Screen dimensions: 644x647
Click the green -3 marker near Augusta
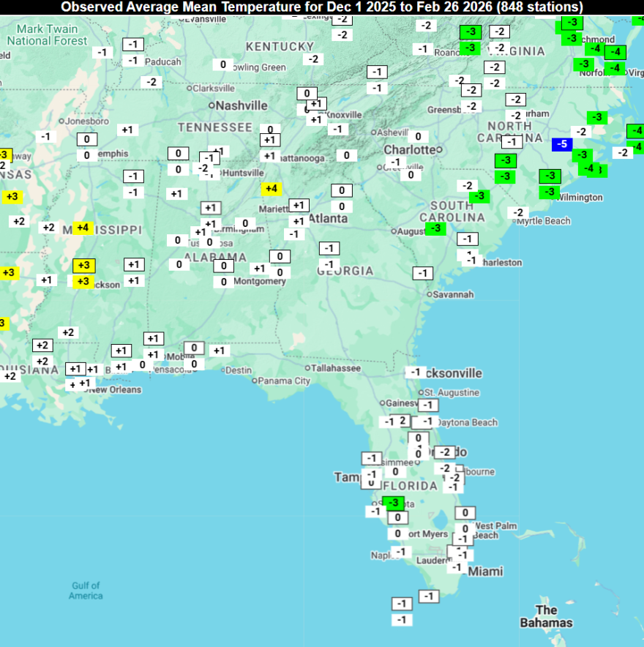[435, 229]
